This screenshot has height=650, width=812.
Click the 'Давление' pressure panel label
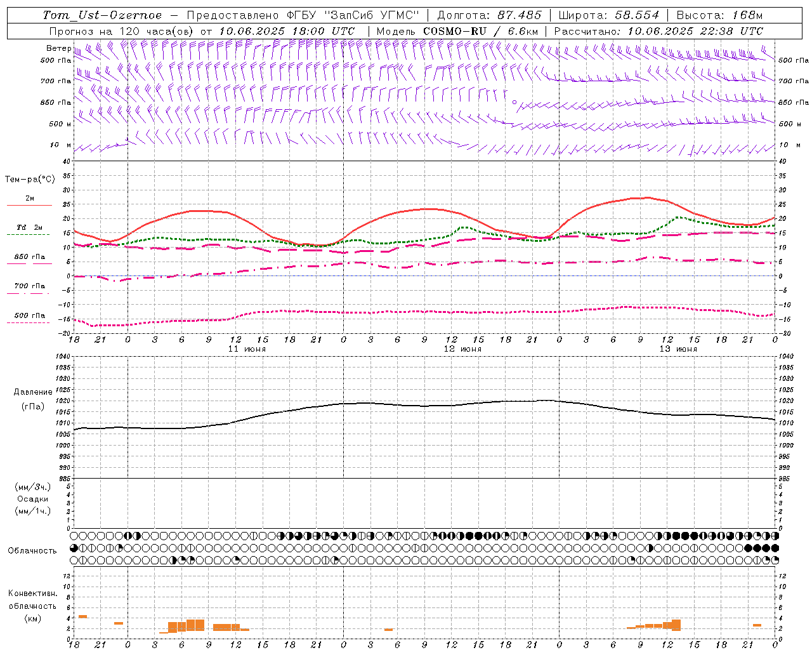click(x=33, y=392)
